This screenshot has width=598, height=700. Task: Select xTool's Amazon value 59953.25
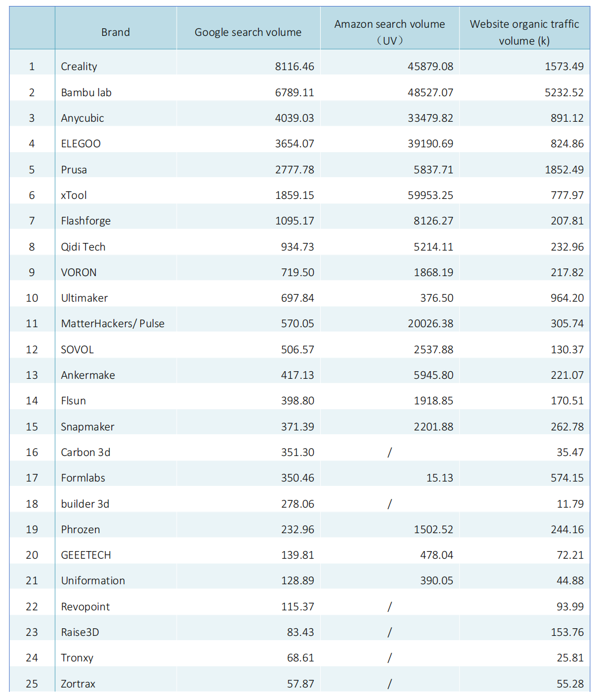click(x=430, y=195)
